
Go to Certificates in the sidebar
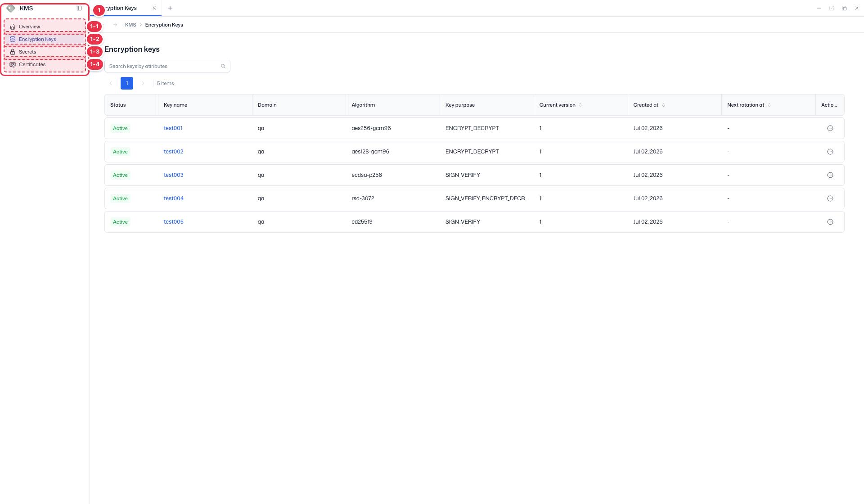45,64
